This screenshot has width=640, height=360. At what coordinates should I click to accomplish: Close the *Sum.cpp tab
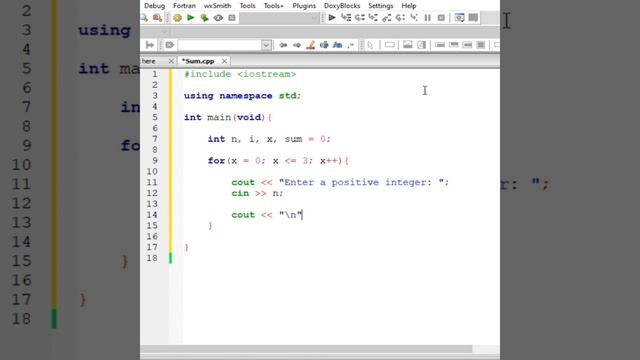tap(224, 61)
